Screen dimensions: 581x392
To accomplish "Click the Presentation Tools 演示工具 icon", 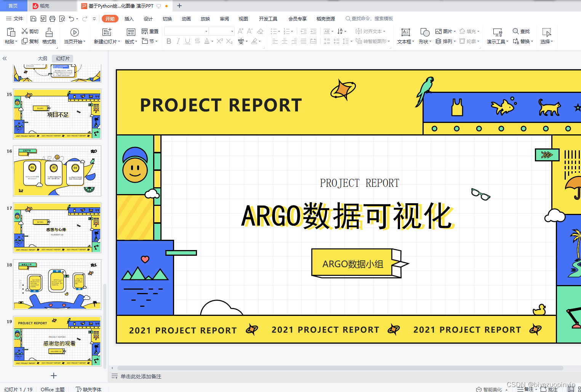I will point(498,32).
